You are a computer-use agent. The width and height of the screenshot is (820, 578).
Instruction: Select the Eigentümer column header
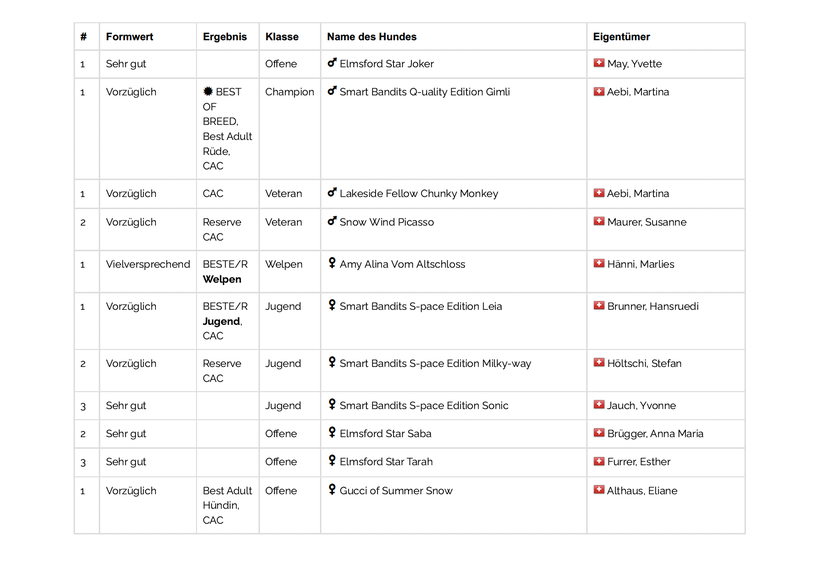click(x=621, y=37)
